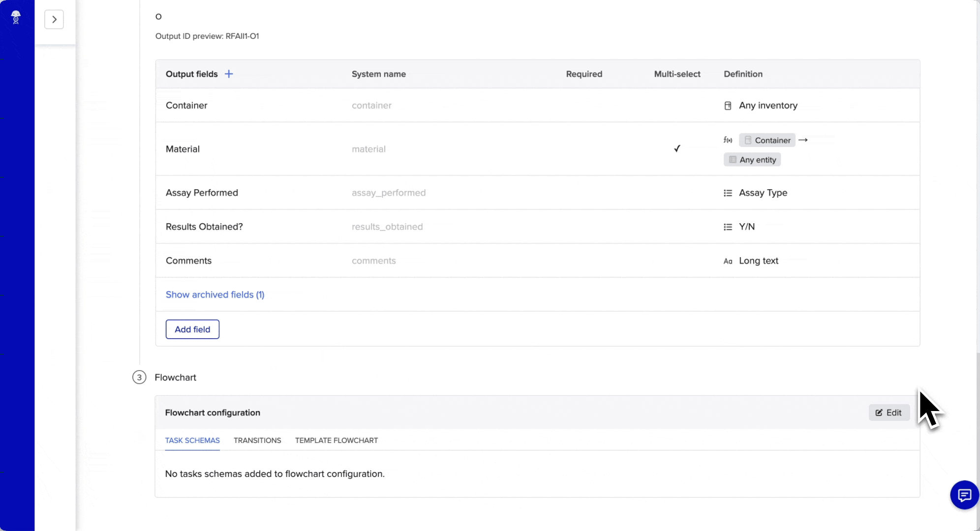
Task: Click step 3 Flowchart circle marker
Action: tap(139, 378)
